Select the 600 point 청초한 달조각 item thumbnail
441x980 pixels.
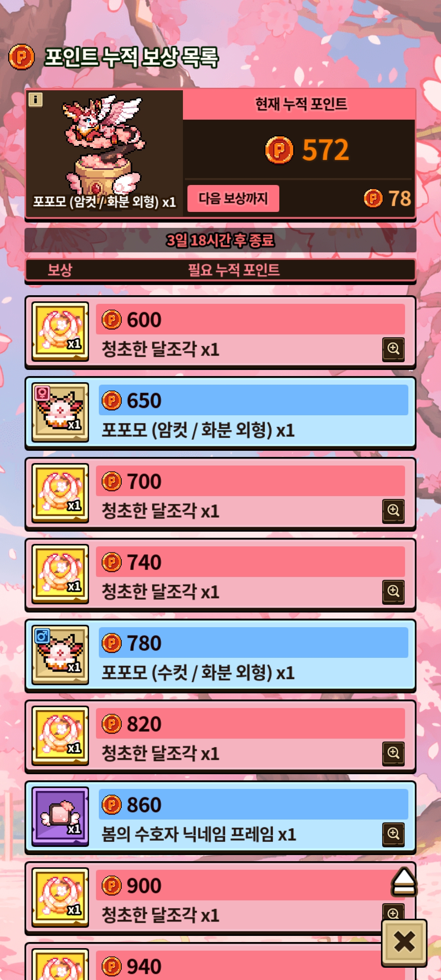click(60, 332)
